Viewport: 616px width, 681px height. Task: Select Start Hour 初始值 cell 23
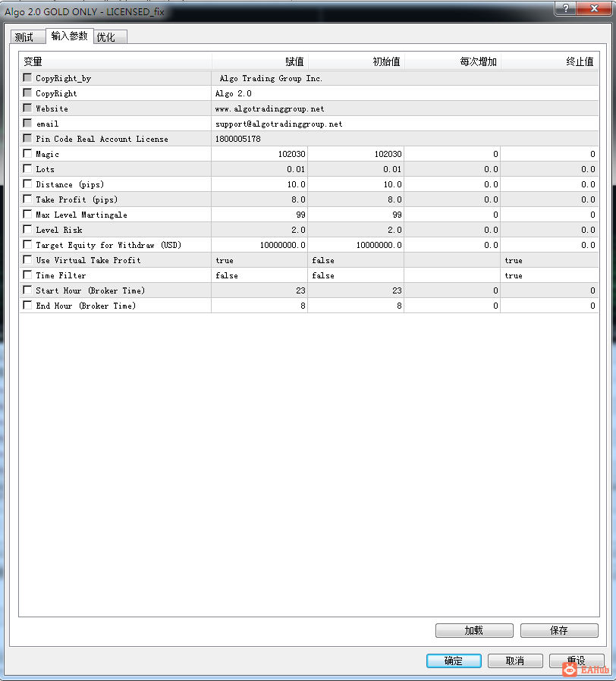pos(357,290)
